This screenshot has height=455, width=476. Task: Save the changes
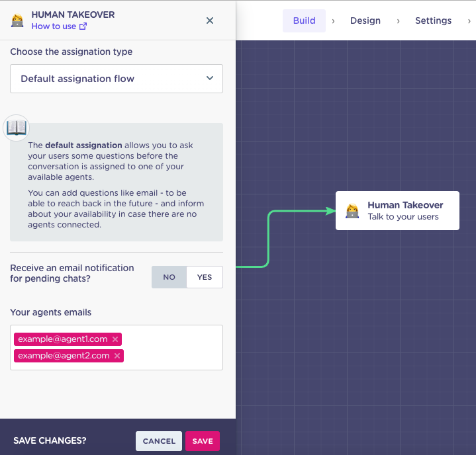pos(203,441)
